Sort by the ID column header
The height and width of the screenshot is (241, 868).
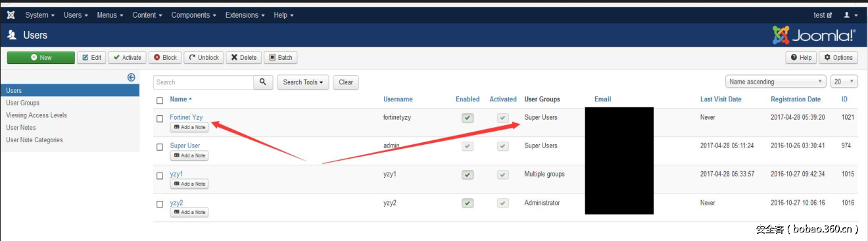(x=844, y=99)
